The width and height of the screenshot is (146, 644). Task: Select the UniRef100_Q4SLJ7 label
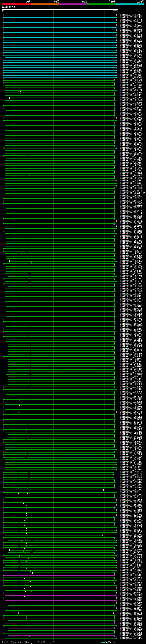coord(131,497)
